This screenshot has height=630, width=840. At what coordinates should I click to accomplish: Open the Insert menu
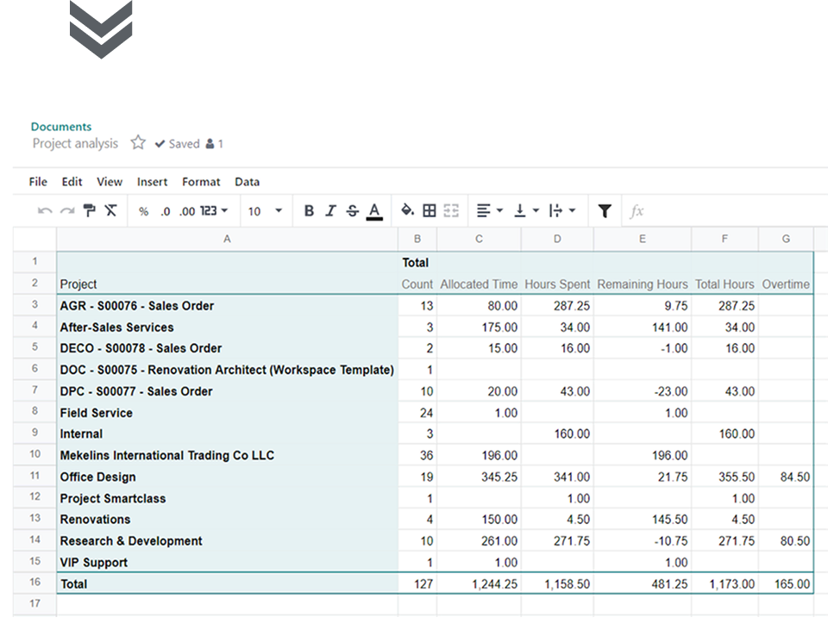tap(153, 182)
